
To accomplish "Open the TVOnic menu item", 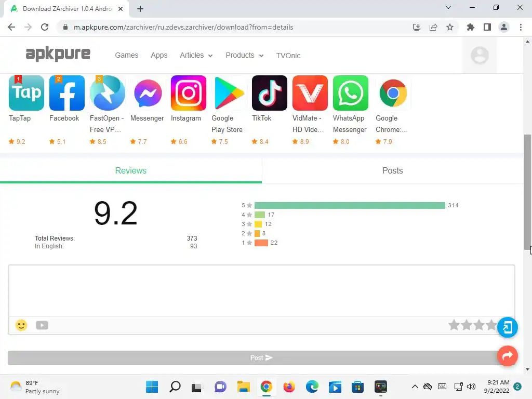I will pos(288,56).
